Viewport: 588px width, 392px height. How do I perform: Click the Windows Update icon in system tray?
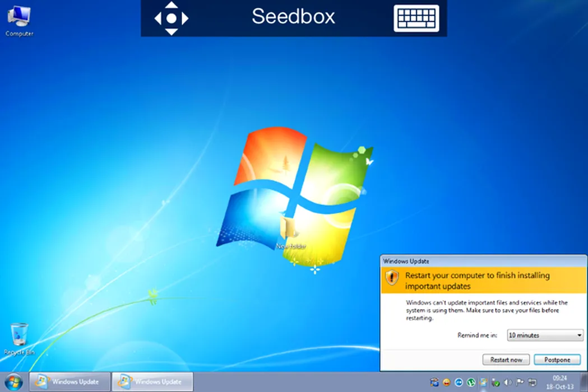[483, 382]
